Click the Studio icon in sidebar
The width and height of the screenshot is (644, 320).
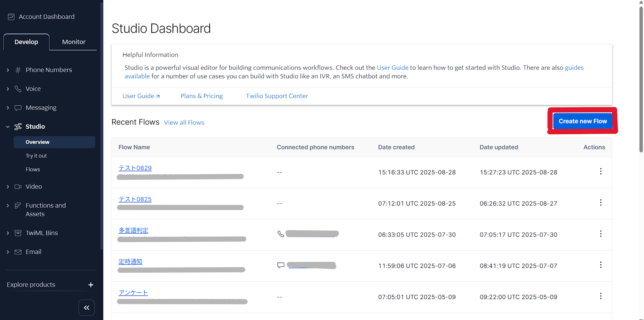pos(18,127)
